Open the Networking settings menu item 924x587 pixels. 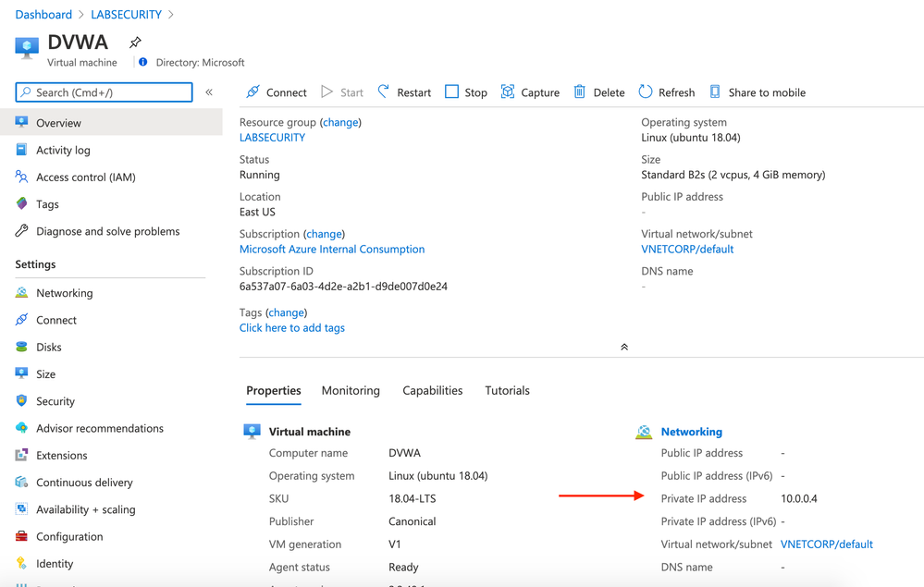64,293
